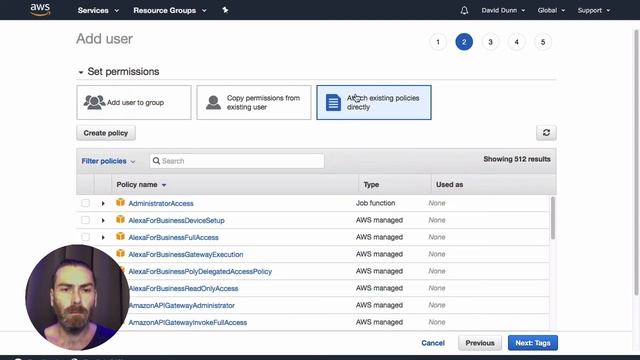
Task: Open the Support dropdown menu
Action: [593, 10]
